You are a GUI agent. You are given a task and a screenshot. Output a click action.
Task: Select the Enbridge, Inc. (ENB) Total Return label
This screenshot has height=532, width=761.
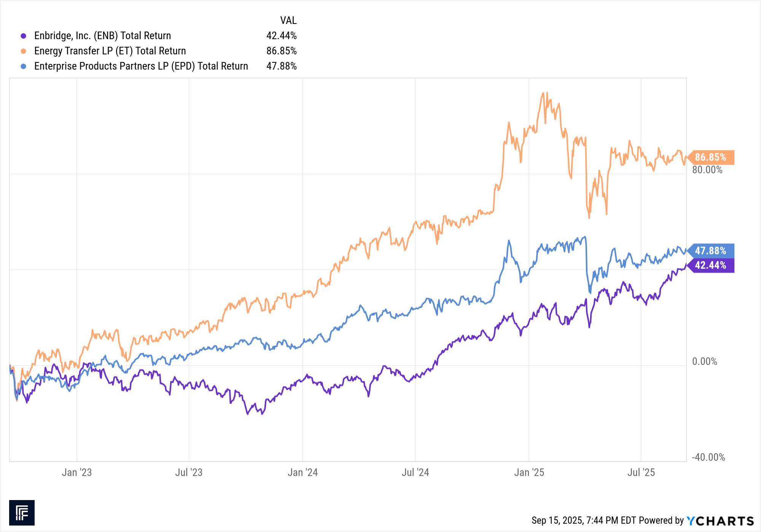[x=102, y=36]
